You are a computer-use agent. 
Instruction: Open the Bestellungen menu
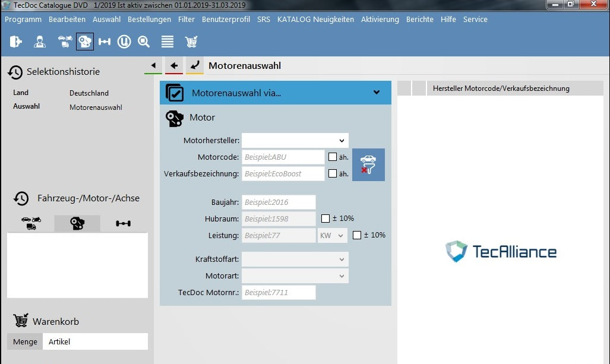tap(150, 20)
